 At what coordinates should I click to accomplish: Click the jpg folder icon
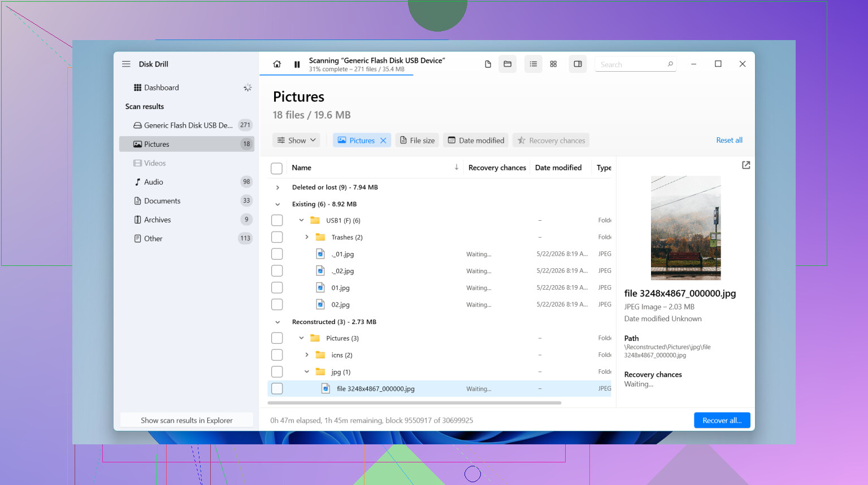tap(320, 372)
